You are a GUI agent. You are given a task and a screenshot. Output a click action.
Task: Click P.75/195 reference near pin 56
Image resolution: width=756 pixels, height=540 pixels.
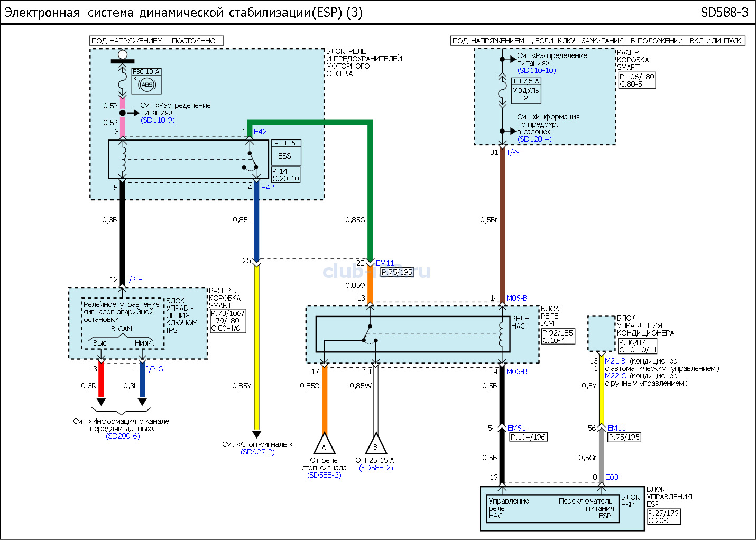pos(624,437)
